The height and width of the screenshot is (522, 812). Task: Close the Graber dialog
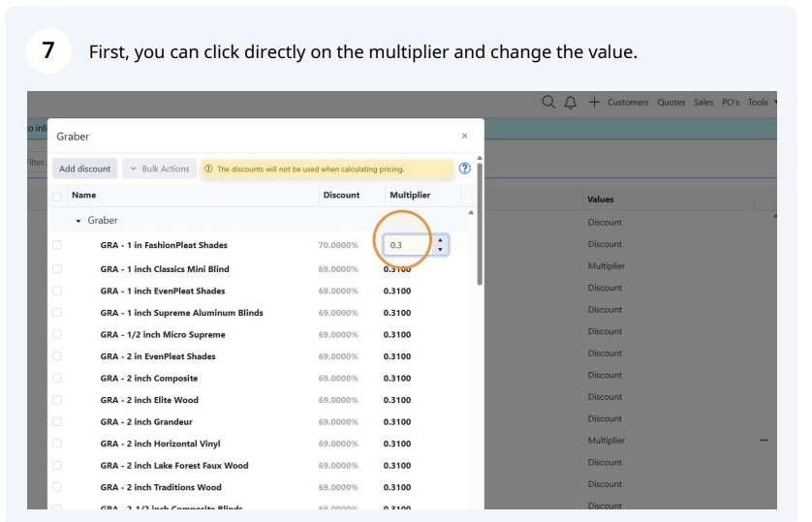coord(464,136)
